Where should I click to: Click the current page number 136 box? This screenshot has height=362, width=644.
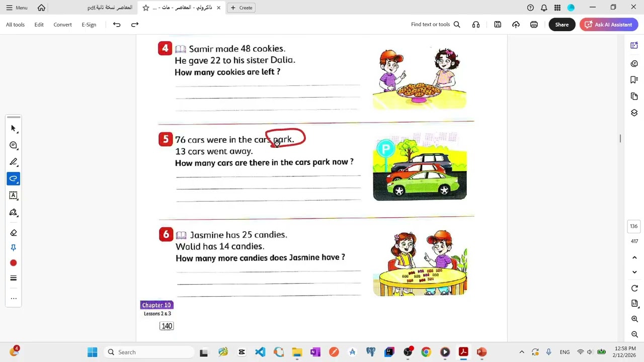(x=634, y=226)
